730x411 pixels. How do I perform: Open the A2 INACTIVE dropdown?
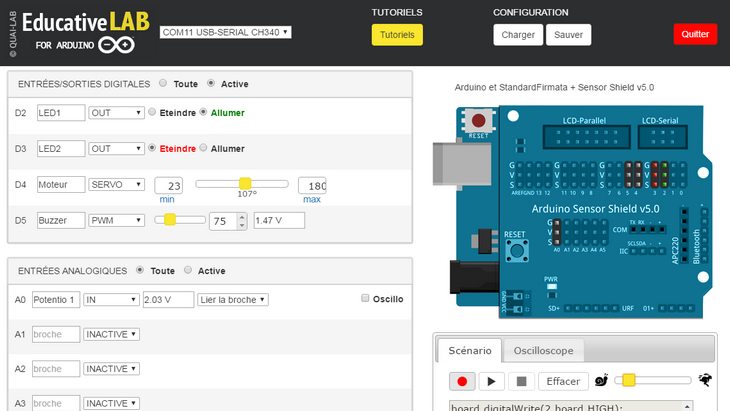click(111, 369)
